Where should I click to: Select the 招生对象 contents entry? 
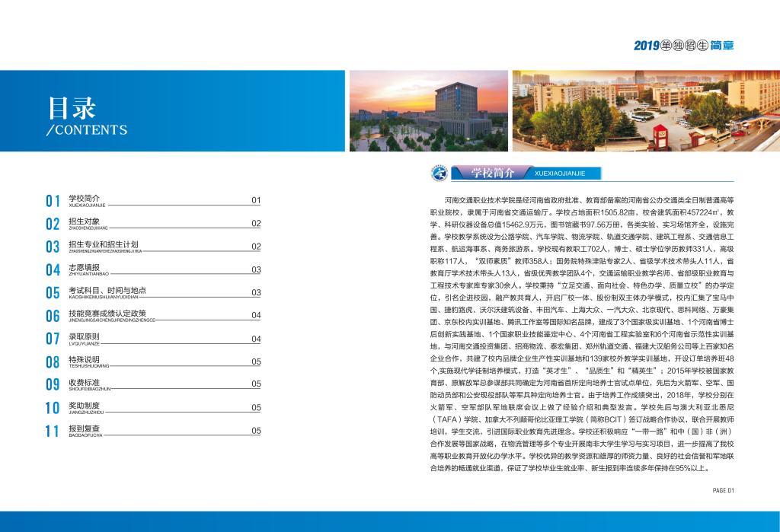pyautogui.click(x=84, y=221)
